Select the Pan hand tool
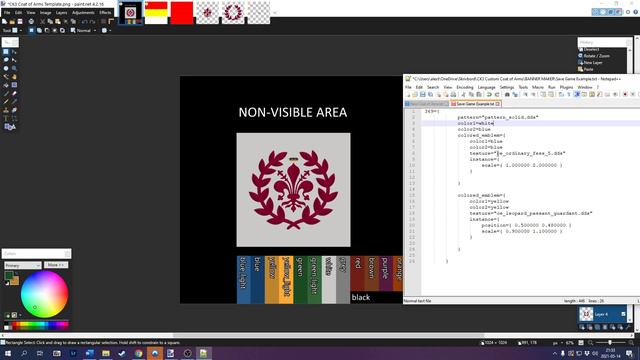This screenshot has width=640, height=360. 14,77
